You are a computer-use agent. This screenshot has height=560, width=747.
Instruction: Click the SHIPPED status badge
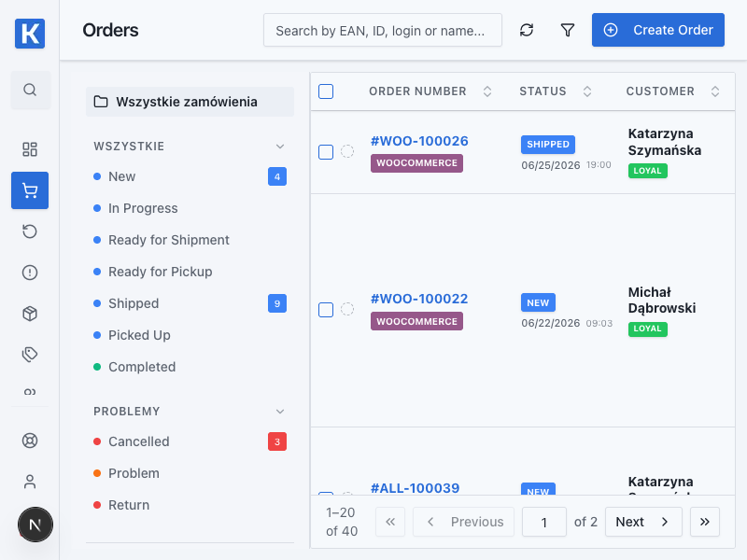(548, 145)
